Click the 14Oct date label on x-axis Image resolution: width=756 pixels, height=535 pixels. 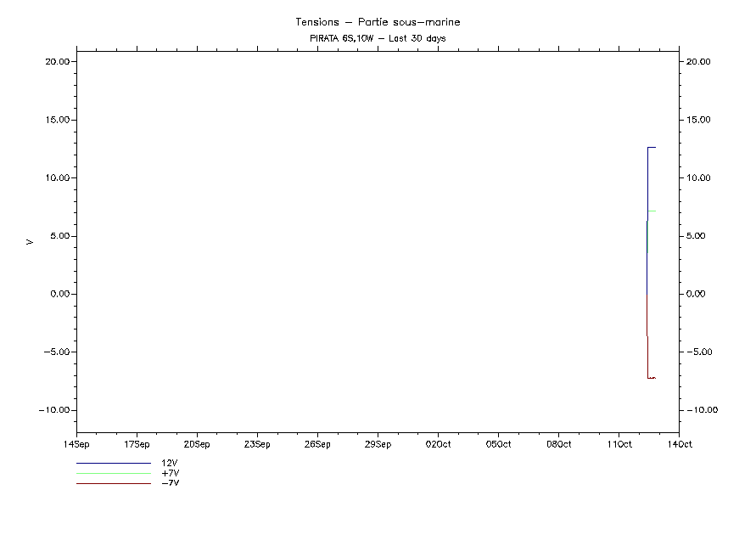[679, 443]
